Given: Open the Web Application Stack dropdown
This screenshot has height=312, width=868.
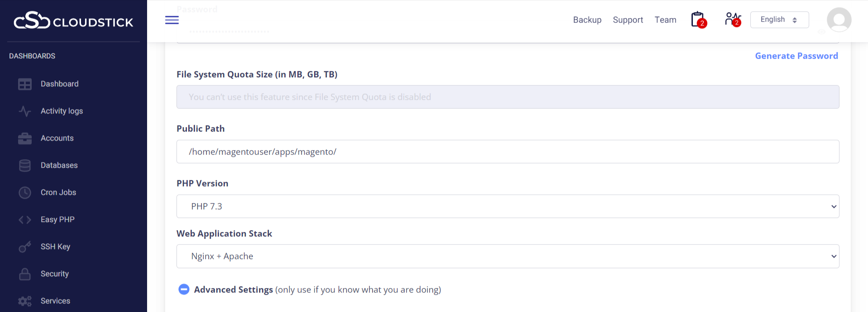Looking at the screenshot, I should (507, 256).
